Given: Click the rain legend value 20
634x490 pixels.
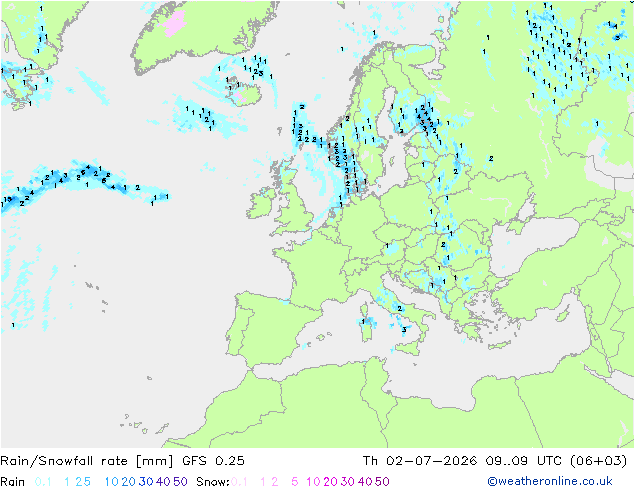Looking at the screenshot, I should click(x=128, y=482).
